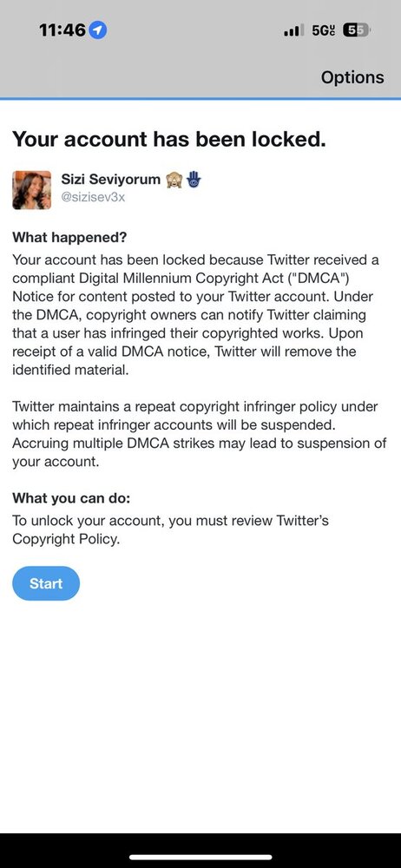This screenshot has width=401, height=868.
Task: Tap the hamsa hand emoji beside the name
Action: [194, 180]
